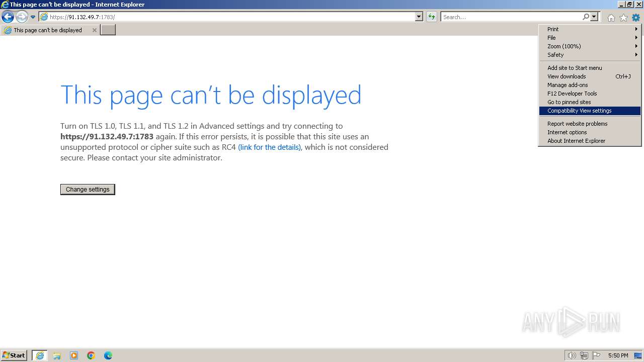Click the volume speaker tray icon
Viewport: 644px width, 362px height.
pos(572,355)
